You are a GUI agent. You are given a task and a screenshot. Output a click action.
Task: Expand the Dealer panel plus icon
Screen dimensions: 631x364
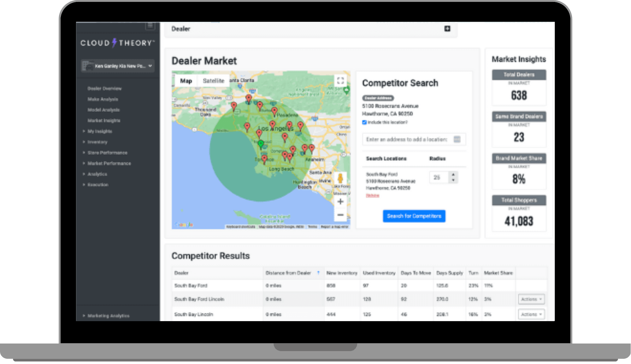(447, 29)
